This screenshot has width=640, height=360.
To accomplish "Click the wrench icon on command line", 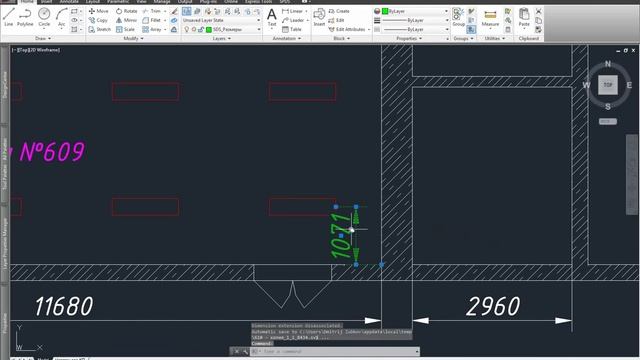I will (x=245, y=351).
